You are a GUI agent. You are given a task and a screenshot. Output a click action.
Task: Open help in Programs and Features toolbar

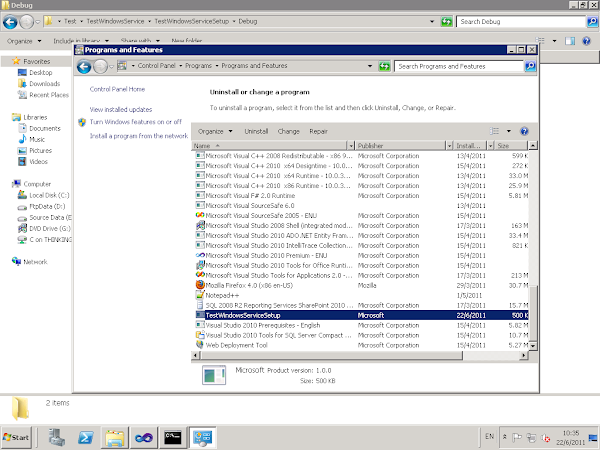(x=524, y=131)
